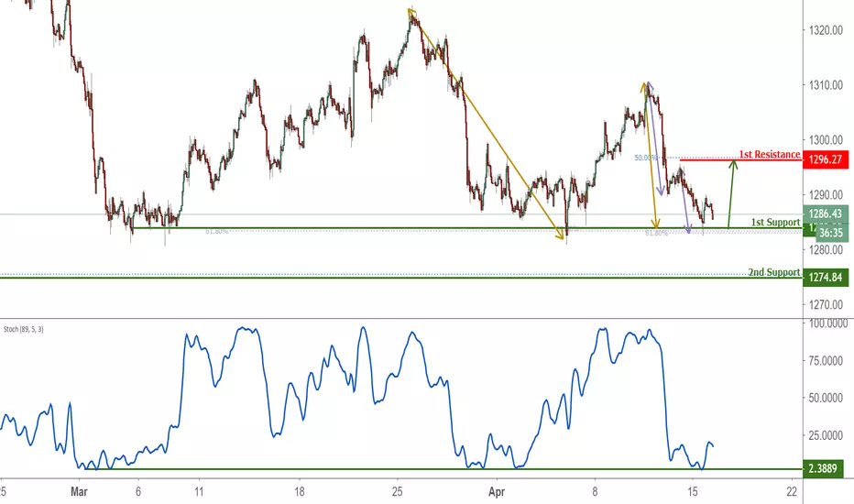Select the green 2nd Support horizontal line

tap(401, 278)
